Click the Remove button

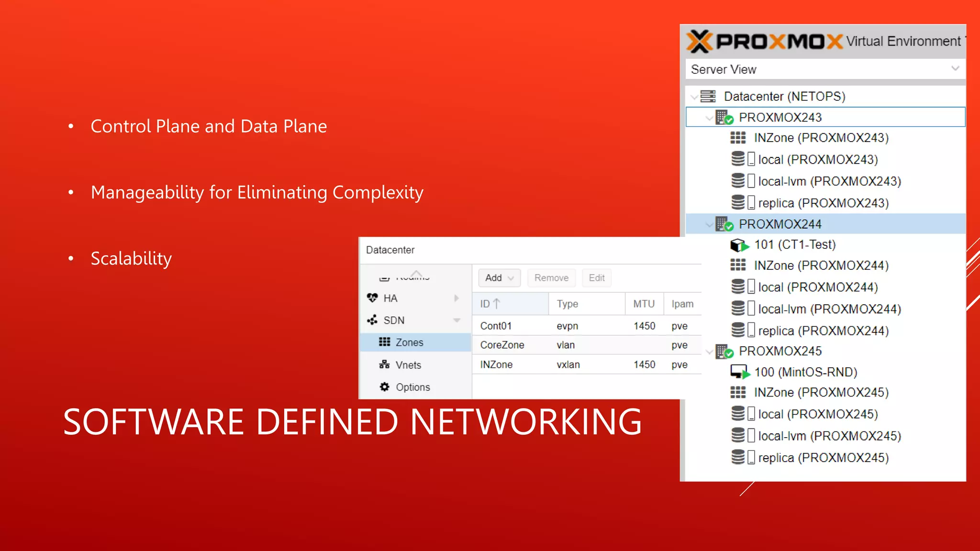[x=551, y=278]
